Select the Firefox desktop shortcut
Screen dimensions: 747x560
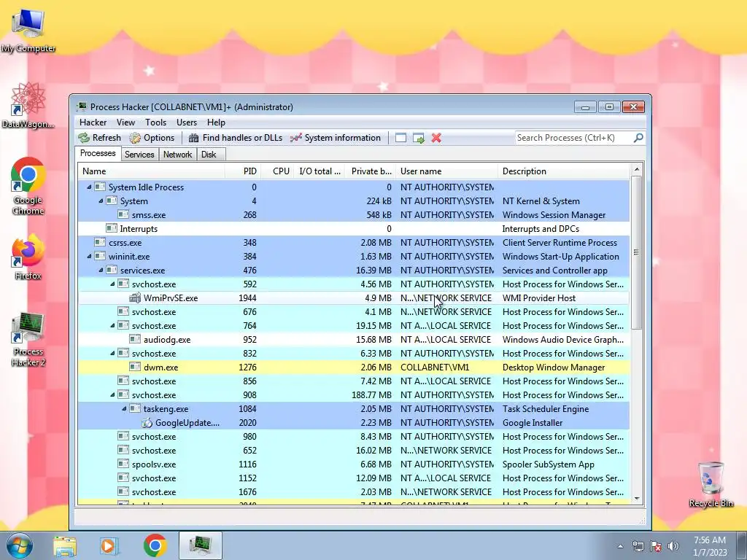28,257
